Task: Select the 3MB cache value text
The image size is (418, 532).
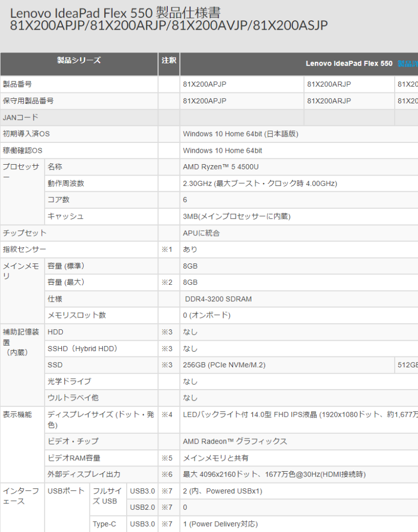Action: [x=237, y=217]
